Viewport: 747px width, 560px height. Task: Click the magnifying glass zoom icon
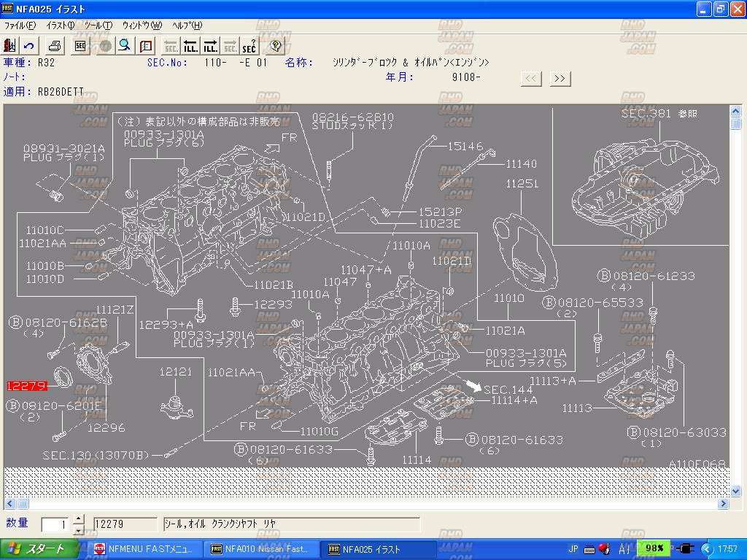pyautogui.click(x=125, y=46)
